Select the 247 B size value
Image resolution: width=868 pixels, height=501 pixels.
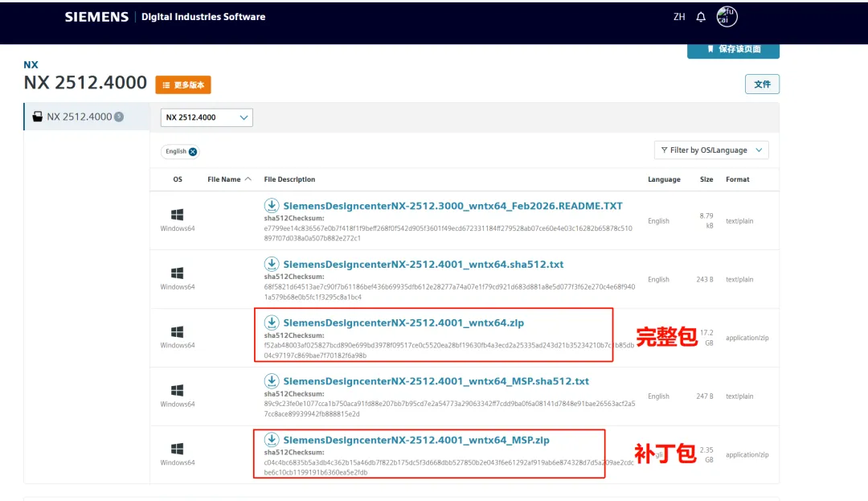pyautogui.click(x=705, y=396)
